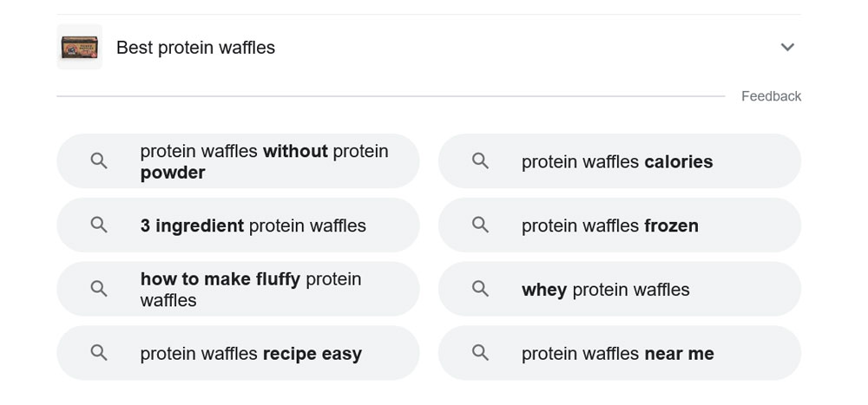Expand the Best protein waffles chevron
This screenshot has width=868, height=405.
click(x=787, y=47)
